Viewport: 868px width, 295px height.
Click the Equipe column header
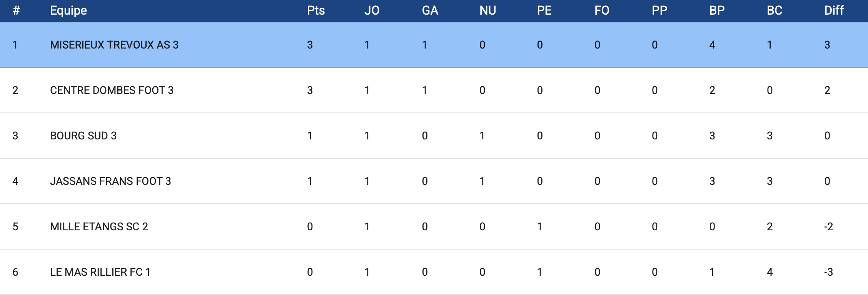coord(68,10)
